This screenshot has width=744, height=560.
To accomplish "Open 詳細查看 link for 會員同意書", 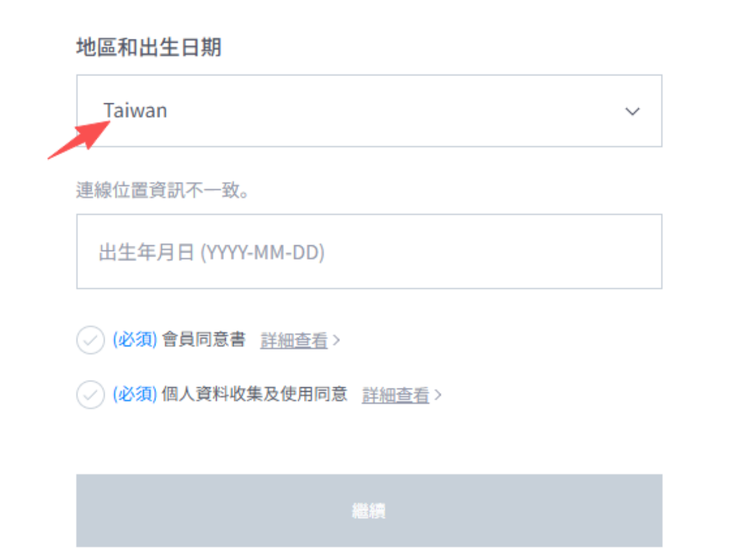I will 294,340.
